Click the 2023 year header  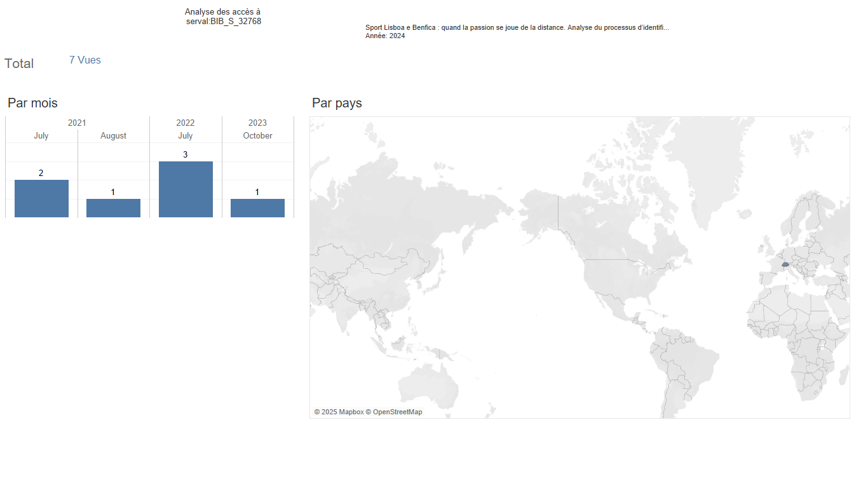[257, 123]
